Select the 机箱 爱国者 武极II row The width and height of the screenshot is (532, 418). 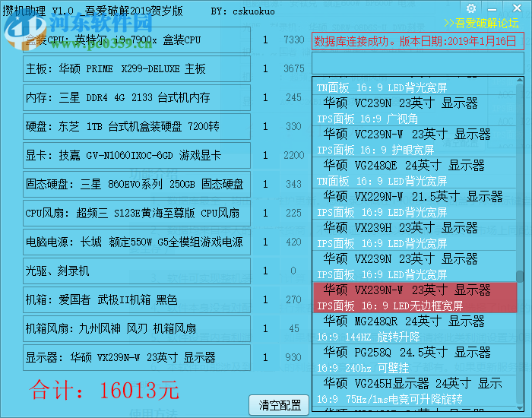(x=137, y=299)
